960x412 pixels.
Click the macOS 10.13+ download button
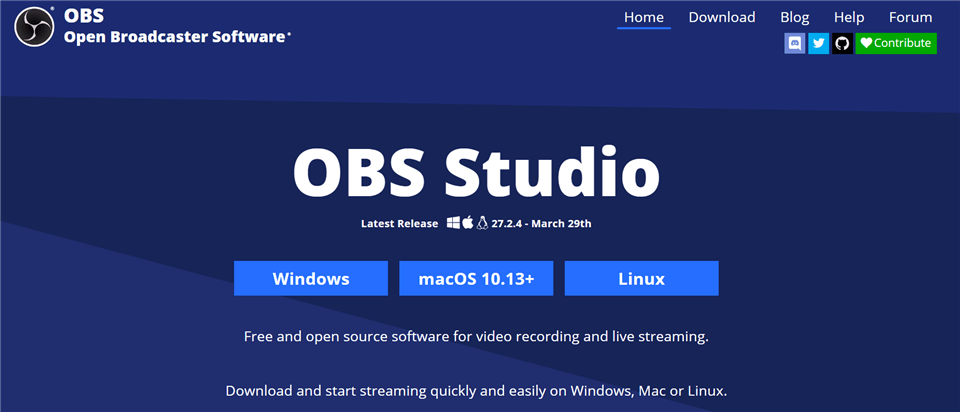(476, 279)
